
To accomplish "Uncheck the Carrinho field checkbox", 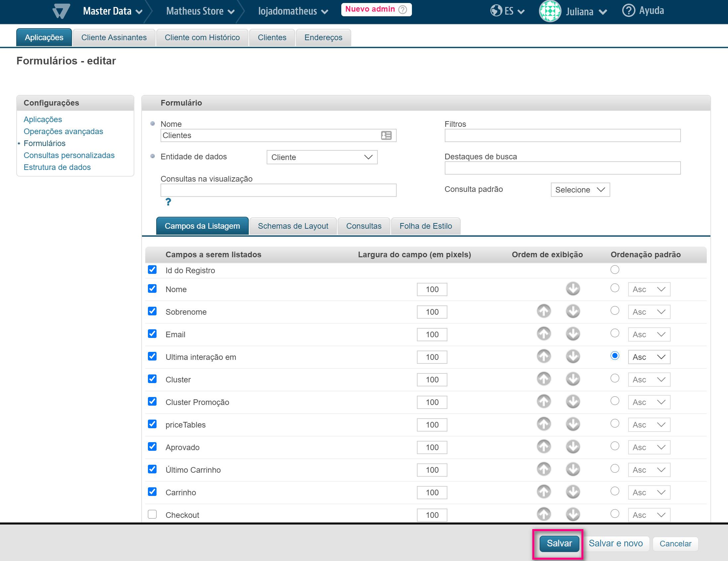I will pyautogui.click(x=152, y=492).
